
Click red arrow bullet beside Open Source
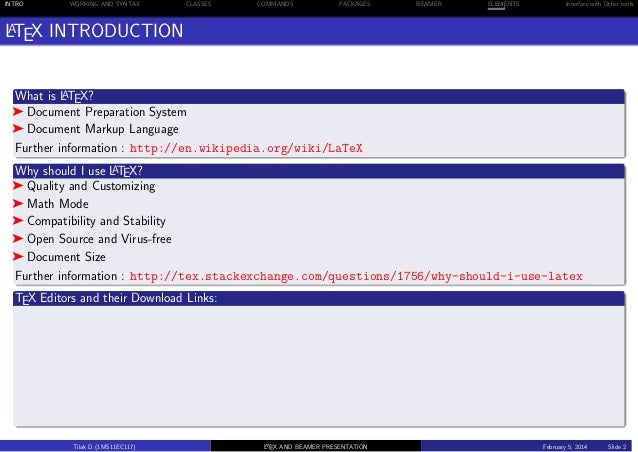click(18, 238)
